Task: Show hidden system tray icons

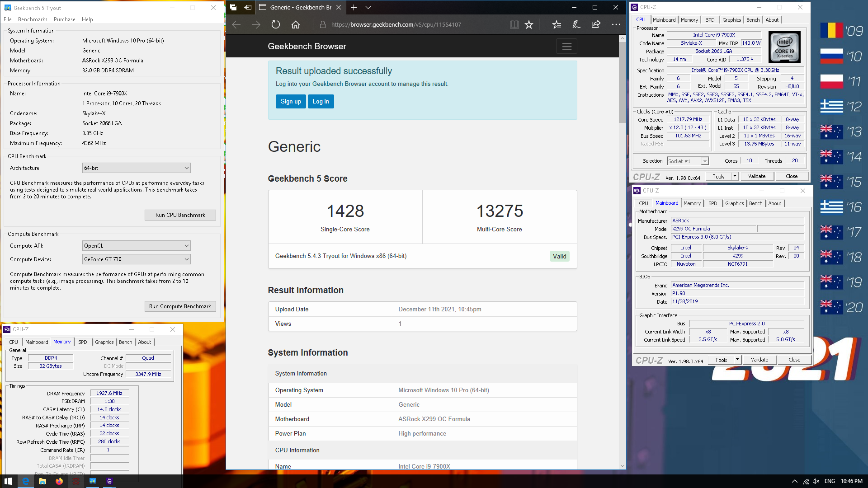Action: click(x=794, y=481)
